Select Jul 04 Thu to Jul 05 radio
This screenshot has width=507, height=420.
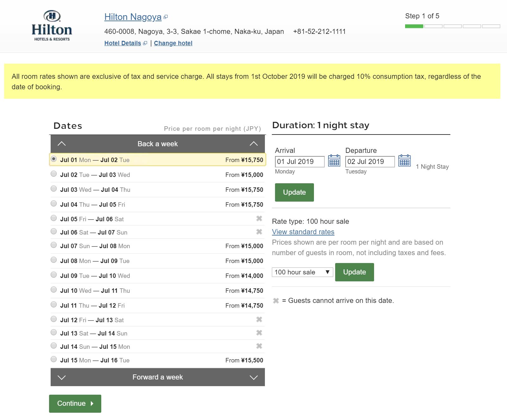54,204
